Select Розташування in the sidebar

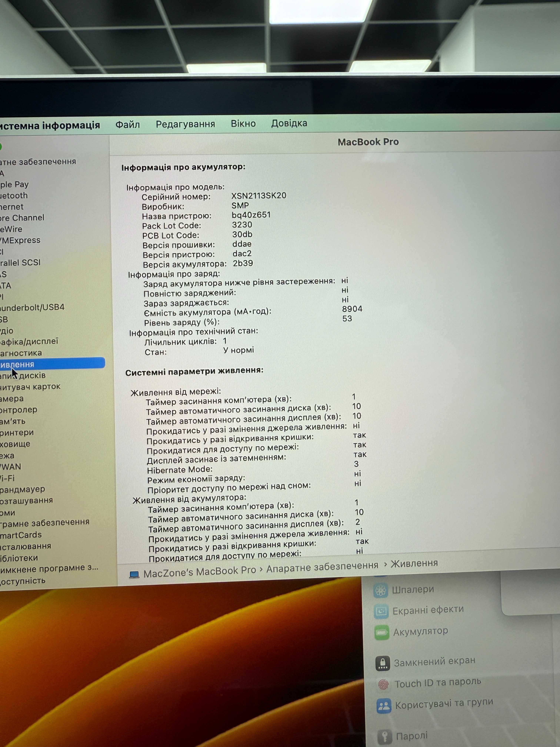point(26,500)
